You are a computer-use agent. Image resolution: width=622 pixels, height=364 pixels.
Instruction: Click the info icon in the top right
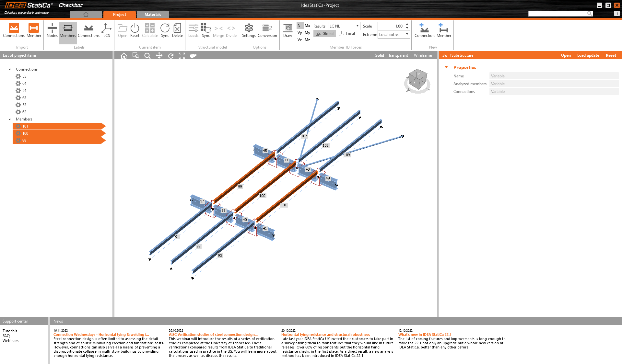pyautogui.click(x=617, y=14)
